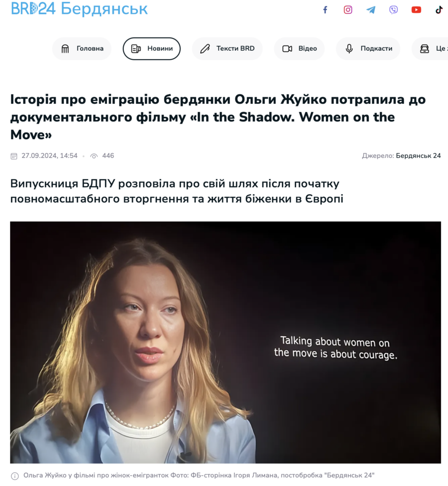448x486 pixels.
Task: Click the partially visible Це menu item
Action: click(430, 49)
